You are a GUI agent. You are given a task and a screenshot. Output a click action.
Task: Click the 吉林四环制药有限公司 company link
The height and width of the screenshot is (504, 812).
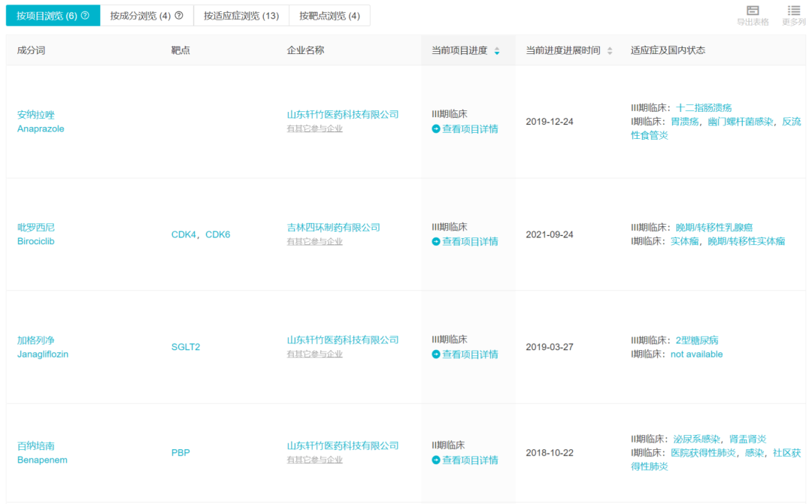pos(333,228)
